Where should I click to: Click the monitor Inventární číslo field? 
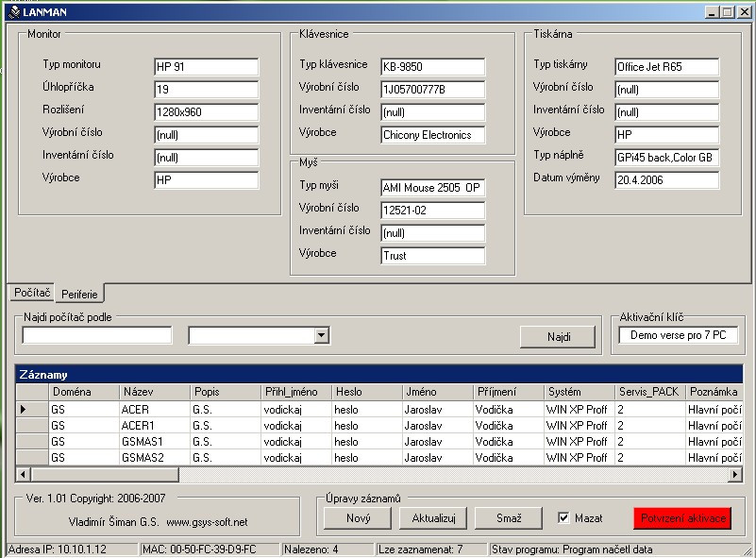coord(207,158)
